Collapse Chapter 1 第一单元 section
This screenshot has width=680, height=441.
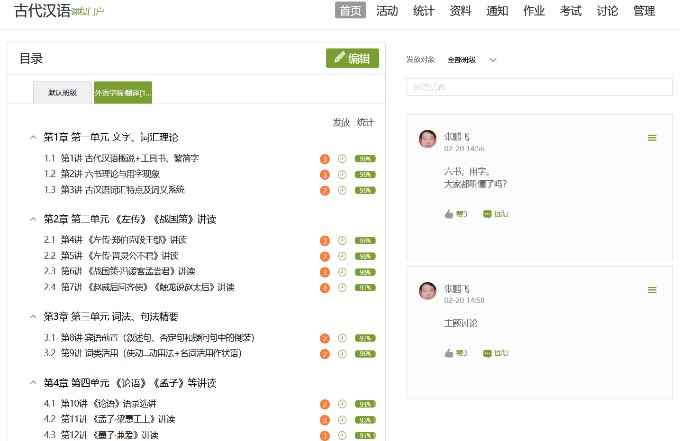tap(32, 137)
